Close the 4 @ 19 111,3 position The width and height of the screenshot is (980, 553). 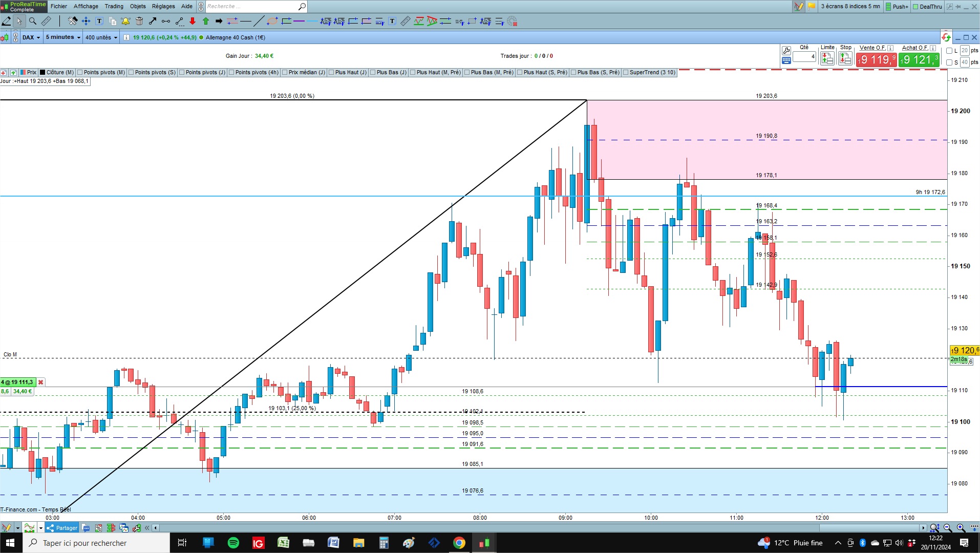[x=41, y=382]
